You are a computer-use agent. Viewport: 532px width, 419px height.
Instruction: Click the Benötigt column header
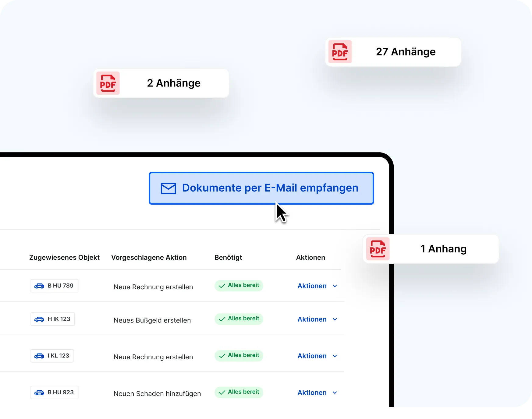click(228, 257)
